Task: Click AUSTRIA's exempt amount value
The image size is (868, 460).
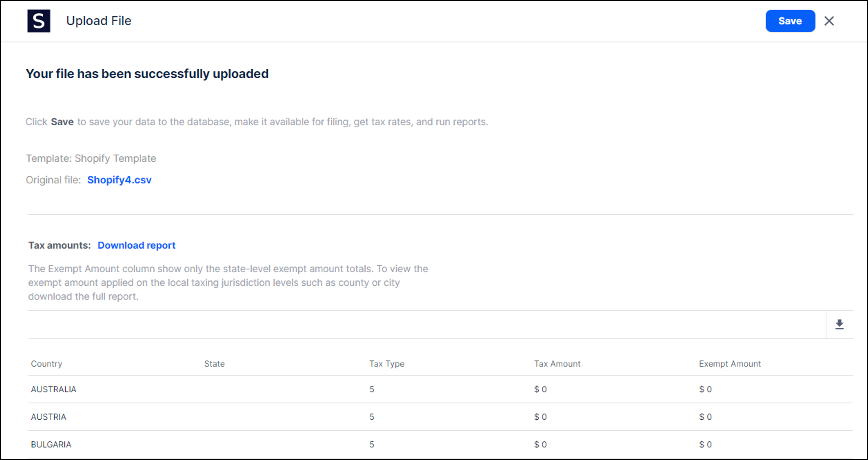Action: point(705,417)
